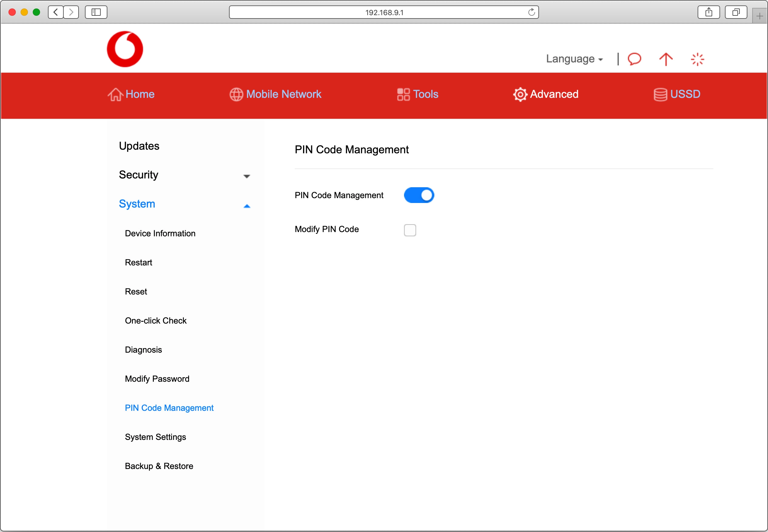This screenshot has width=768, height=532.
Task: Click the Tools grid icon
Action: tap(403, 94)
